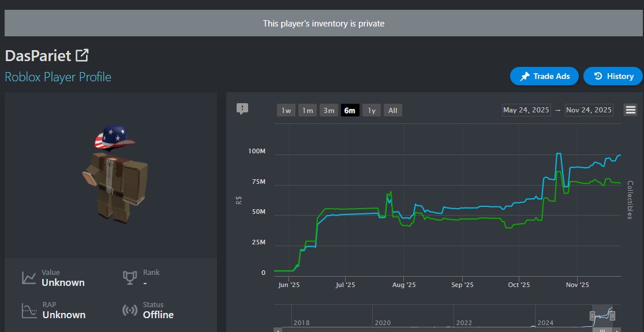Screen dimensions: 644x332
Task: Open the chart hamburger menu
Action: tap(630, 110)
